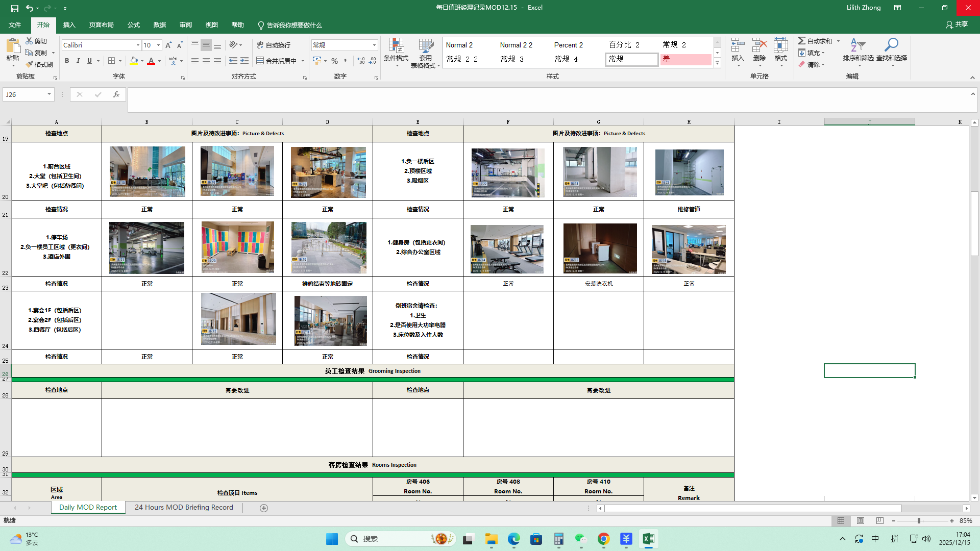The height and width of the screenshot is (551, 980).
Task: Expand the Calibri font name dropdown
Action: pos(138,45)
